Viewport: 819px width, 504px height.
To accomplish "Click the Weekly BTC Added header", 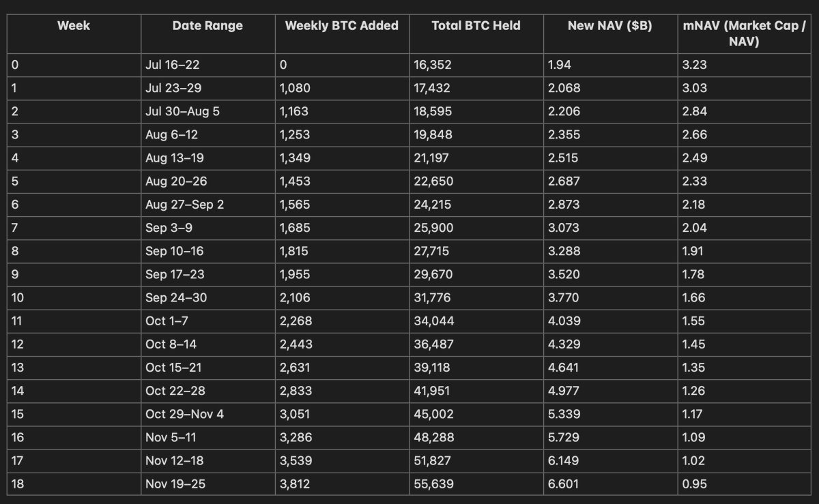I will (x=342, y=26).
